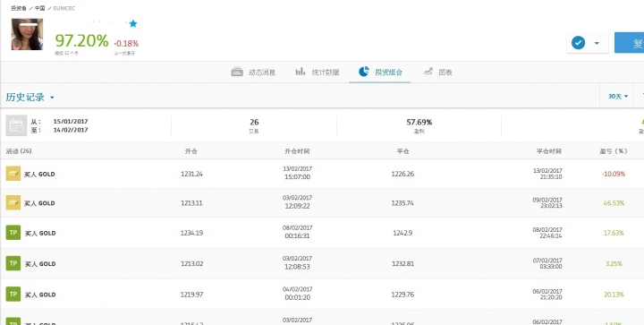644x325 pixels.
Task: Click open time 13/02/2017 15:07:00
Action: 297,173
